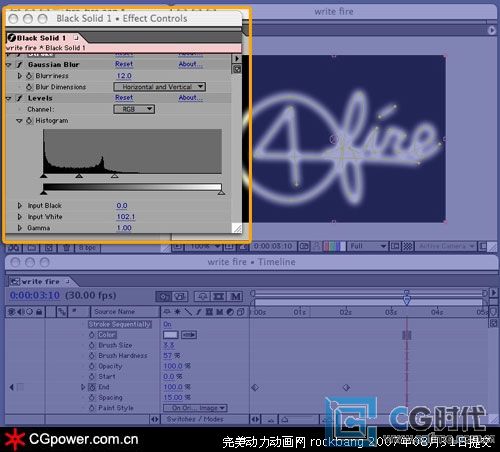The height and width of the screenshot is (452, 500).
Task: Click the Gamma value 1.00
Action: (x=124, y=228)
